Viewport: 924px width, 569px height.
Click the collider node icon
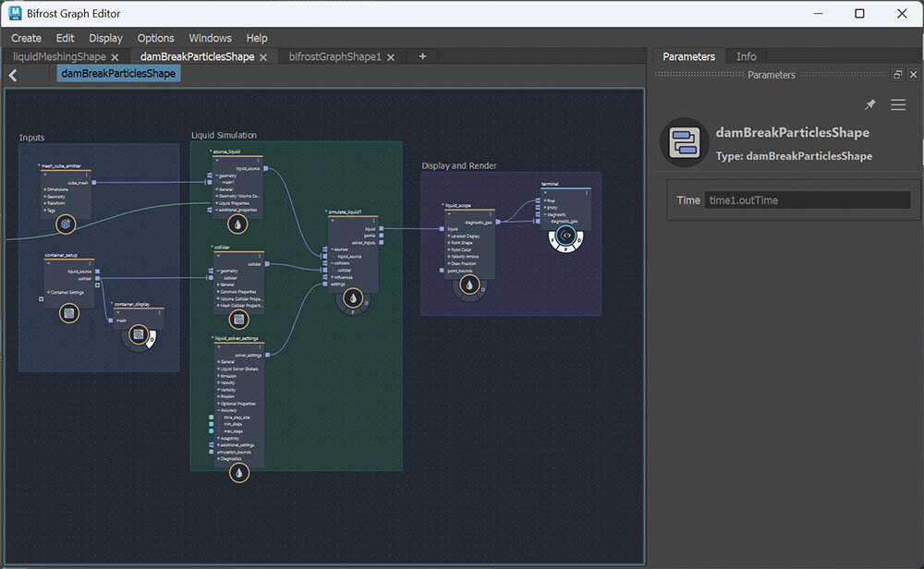pos(238,320)
